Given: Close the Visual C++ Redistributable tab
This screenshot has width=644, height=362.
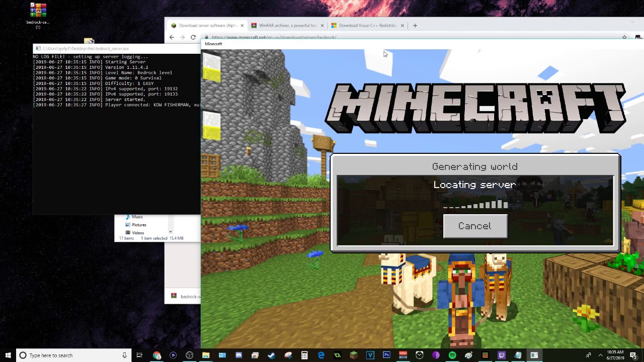Looking at the screenshot, I should [x=403, y=25].
